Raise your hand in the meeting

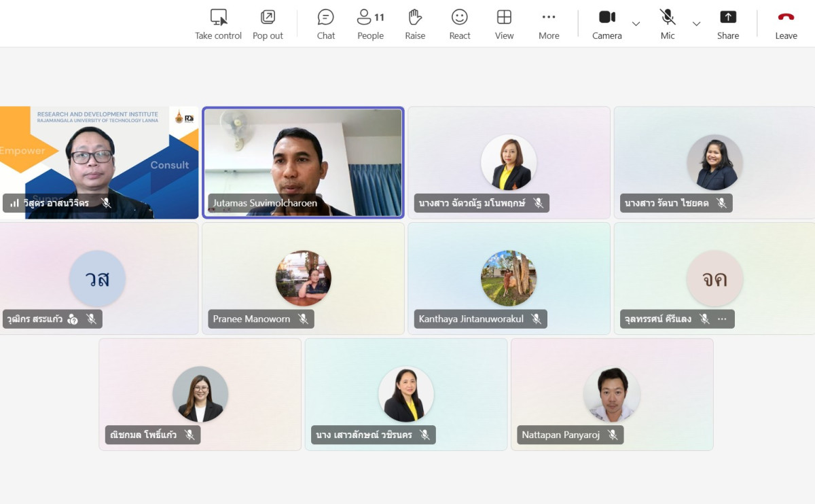pyautogui.click(x=415, y=24)
